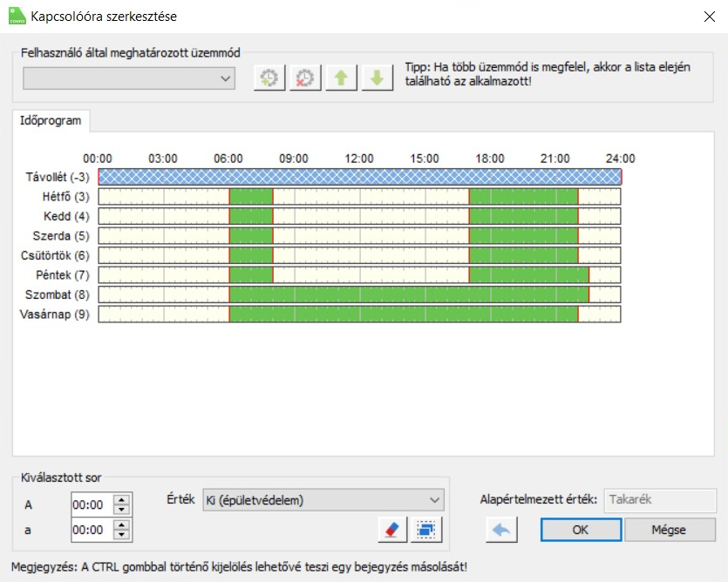This screenshot has width=728, height=582.
Task: Select Hétfő evening green block
Action: click(x=524, y=196)
